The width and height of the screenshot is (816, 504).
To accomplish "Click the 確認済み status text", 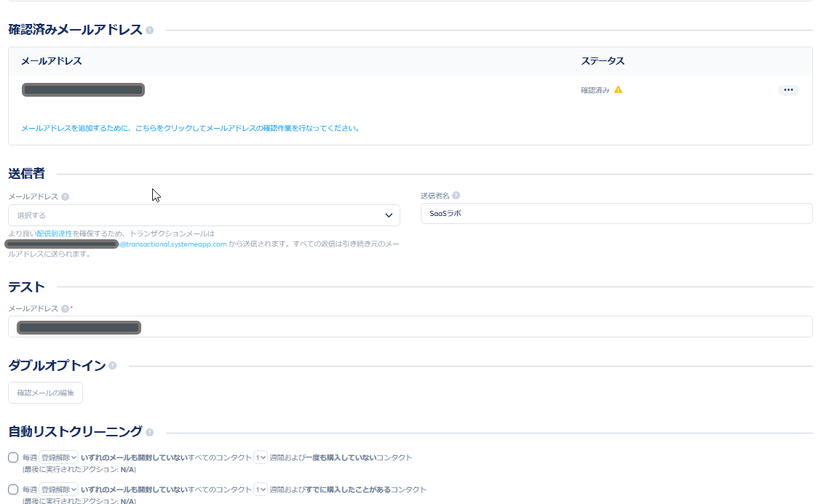I will click(x=595, y=90).
